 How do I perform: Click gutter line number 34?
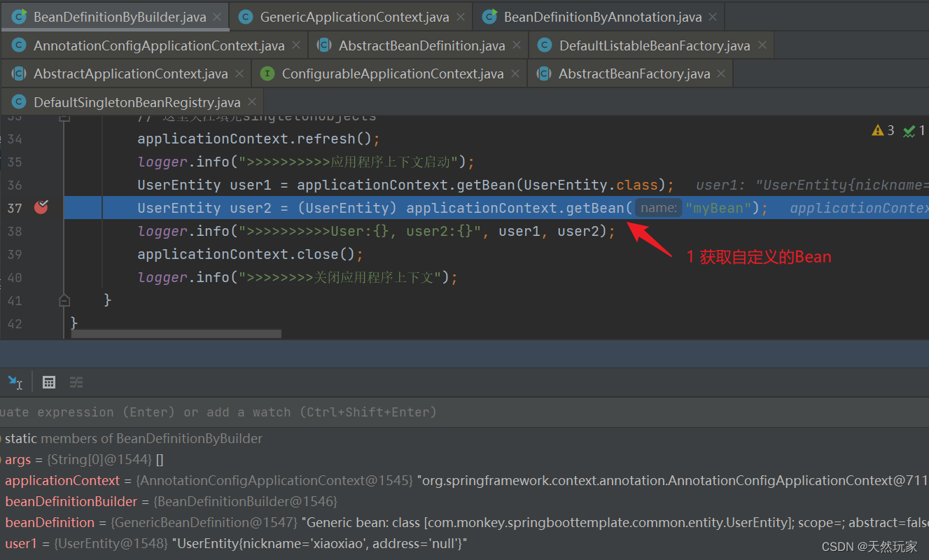tap(15, 139)
